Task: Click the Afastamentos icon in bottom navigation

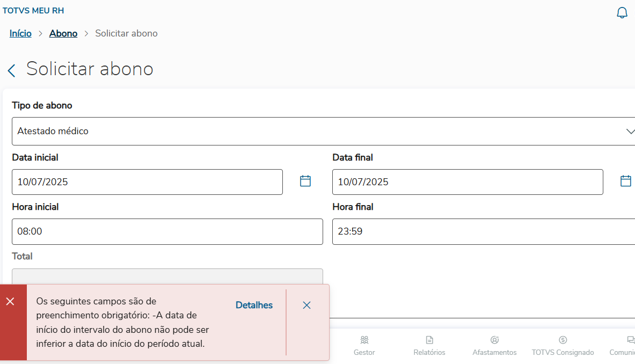Action: coord(494,340)
